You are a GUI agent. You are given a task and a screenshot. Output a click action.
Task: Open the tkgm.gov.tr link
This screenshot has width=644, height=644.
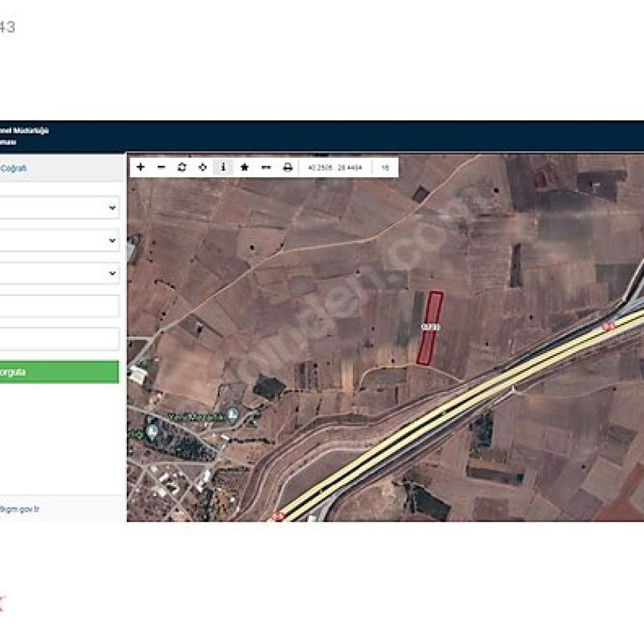pos(19,509)
